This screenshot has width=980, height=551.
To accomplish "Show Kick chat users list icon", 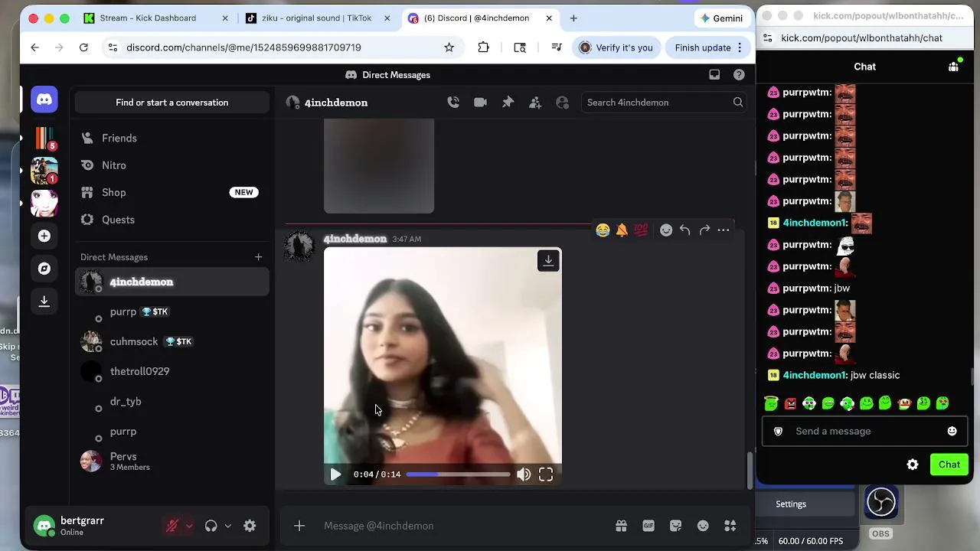I will tap(953, 67).
